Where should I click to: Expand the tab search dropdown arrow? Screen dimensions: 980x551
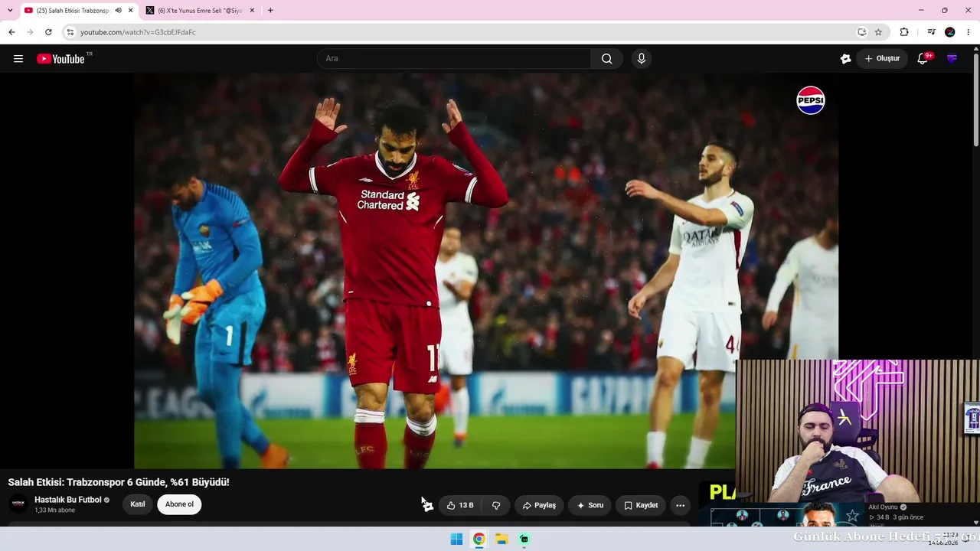point(10,11)
